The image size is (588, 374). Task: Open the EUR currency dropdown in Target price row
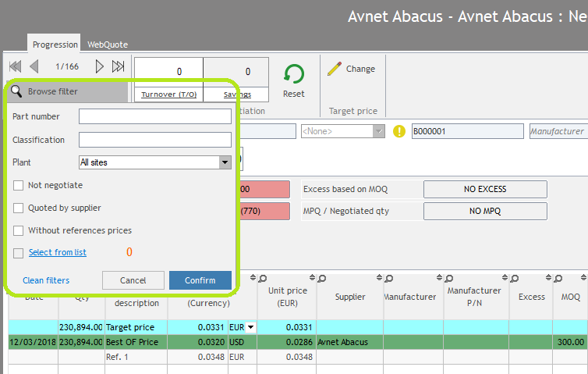coord(250,327)
